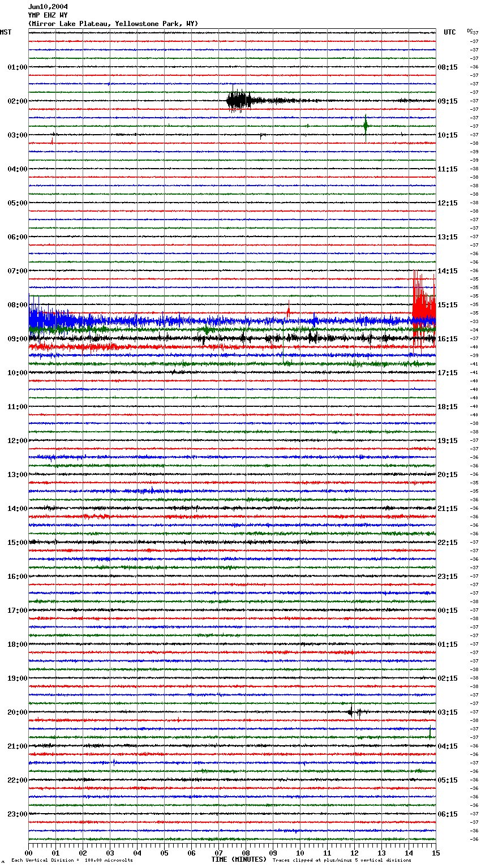Select the MST time label "20:00"
The height and width of the screenshot is (868, 481).
[18, 712]
